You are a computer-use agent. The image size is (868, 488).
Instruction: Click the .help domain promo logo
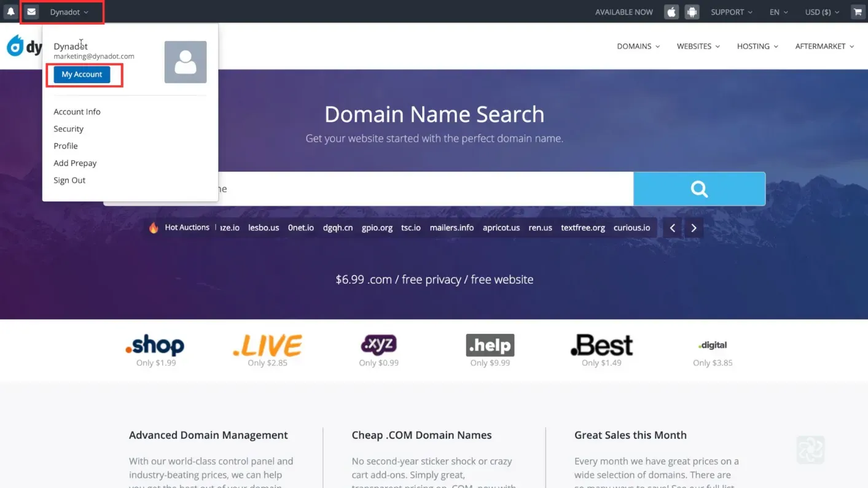[490, 345]
